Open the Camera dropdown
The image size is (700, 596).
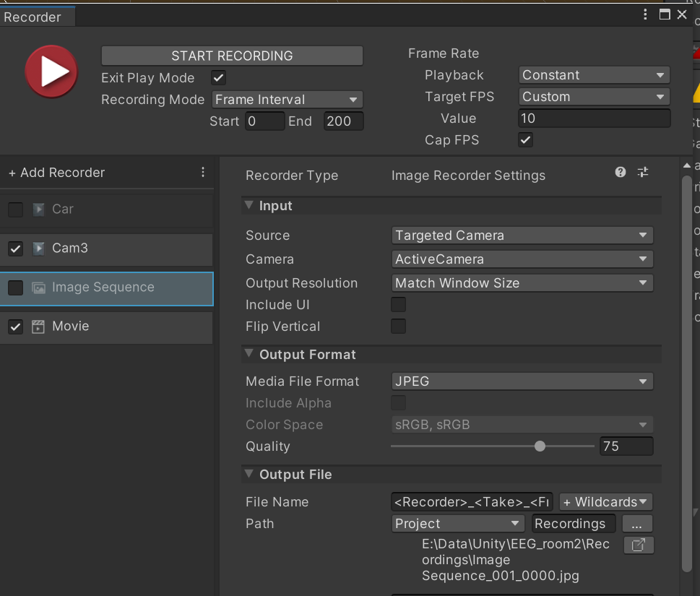coord(522,259)
